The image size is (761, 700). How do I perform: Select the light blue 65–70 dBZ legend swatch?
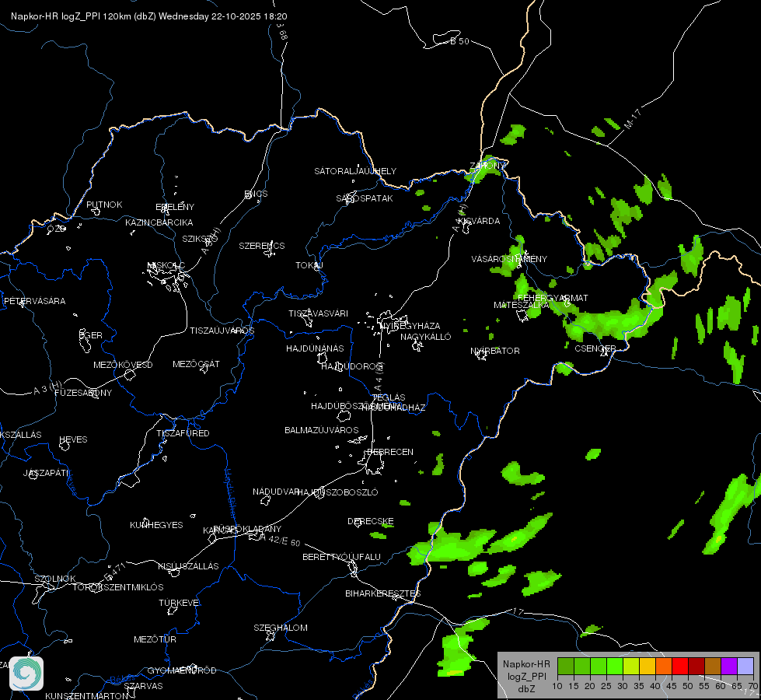point(745,666)
